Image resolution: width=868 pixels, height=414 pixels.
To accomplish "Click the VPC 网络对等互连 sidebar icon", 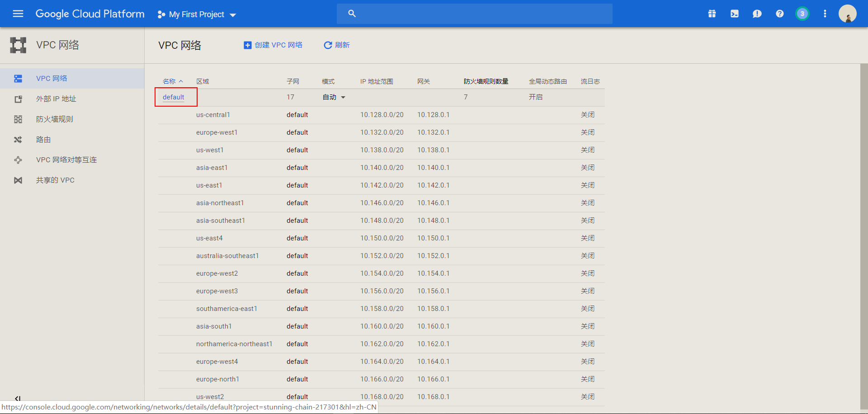I will coord(18,160).
